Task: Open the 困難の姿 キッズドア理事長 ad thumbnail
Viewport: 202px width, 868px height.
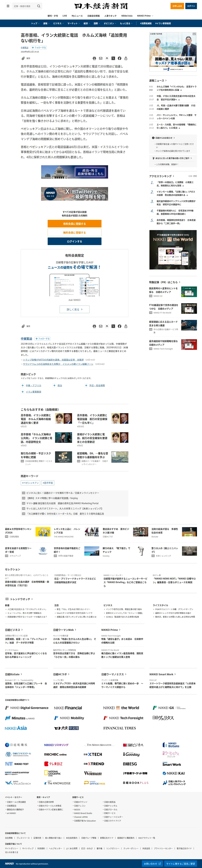Action: pyautogui.click(x=173, y=52)
